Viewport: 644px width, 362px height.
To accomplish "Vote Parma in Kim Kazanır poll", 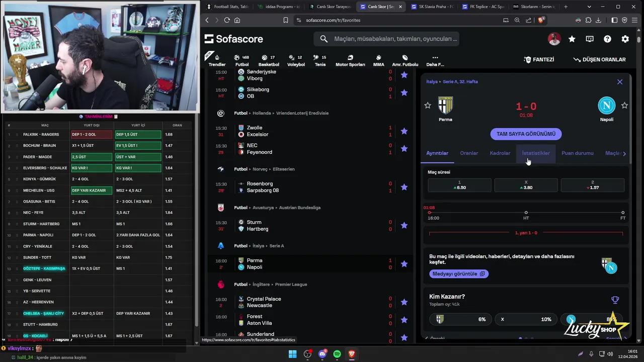I will point(460,319).
